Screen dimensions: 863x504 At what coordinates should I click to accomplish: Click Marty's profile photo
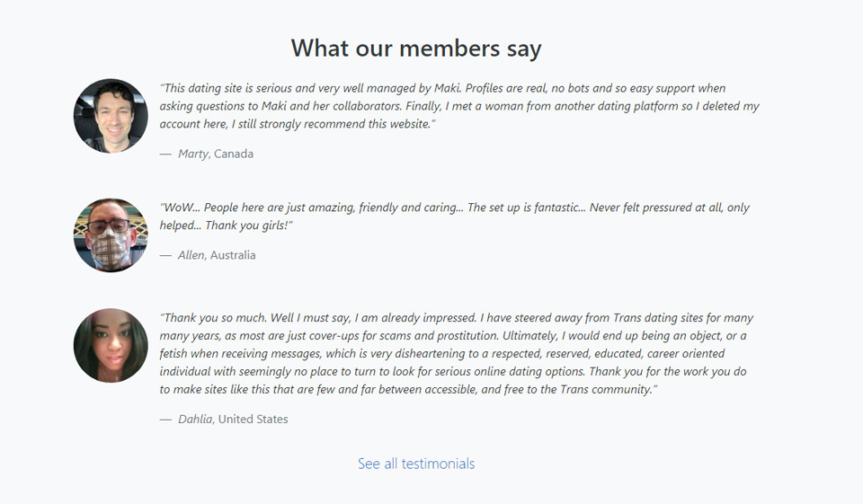111,116
